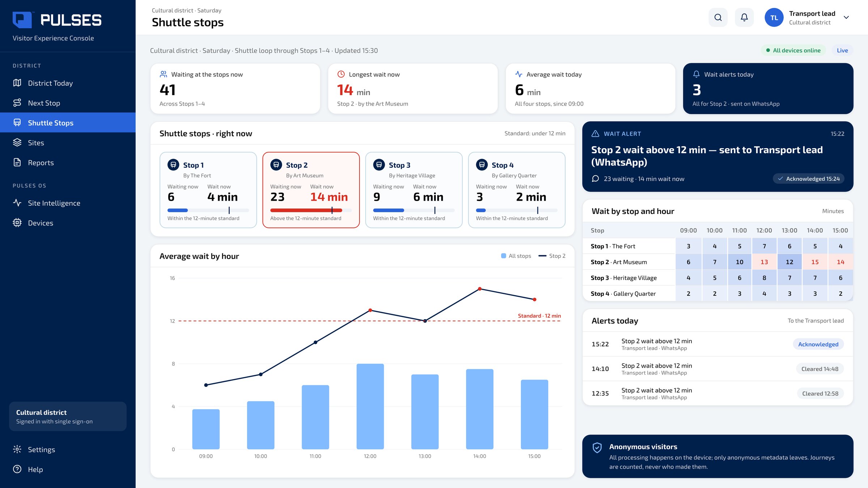The height and width of the screenshot is (488, 868).
Task: Click the 12:00 bar in chart
Action: click(x=370, y=406)
